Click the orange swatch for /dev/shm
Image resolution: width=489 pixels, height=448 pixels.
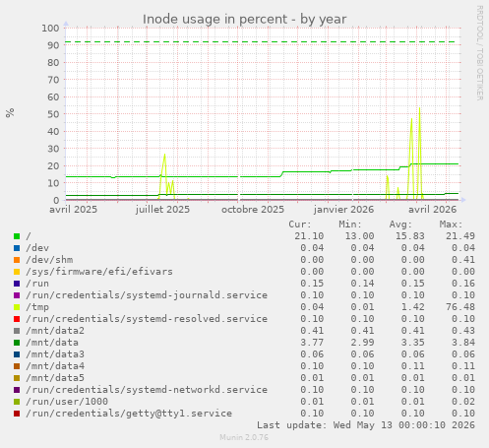pos(17,260)
